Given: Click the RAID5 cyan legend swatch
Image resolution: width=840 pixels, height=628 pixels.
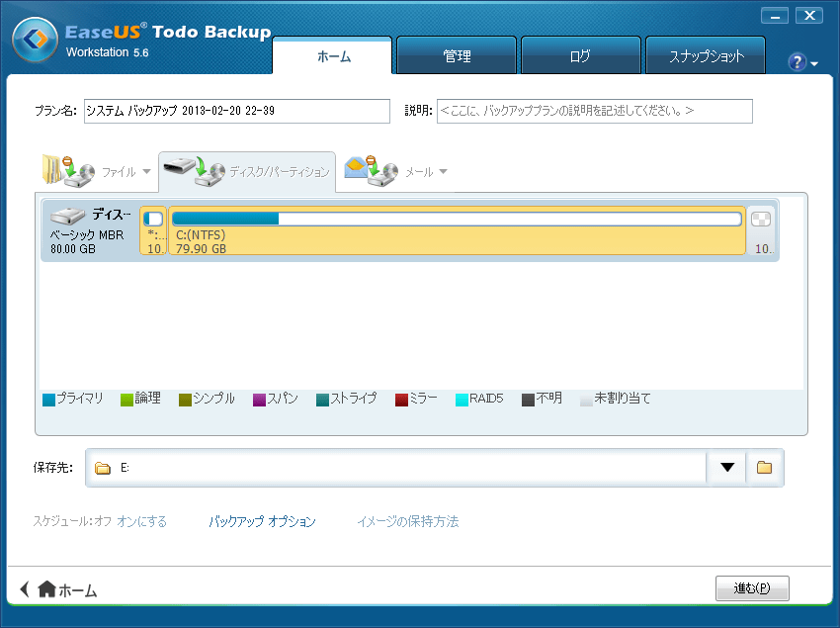Looking at the screenshot, I should click(462, 401).
